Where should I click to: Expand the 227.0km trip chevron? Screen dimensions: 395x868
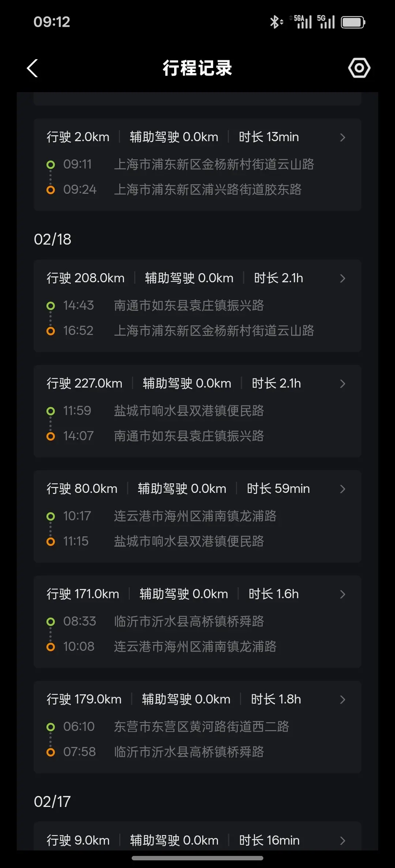342,384
